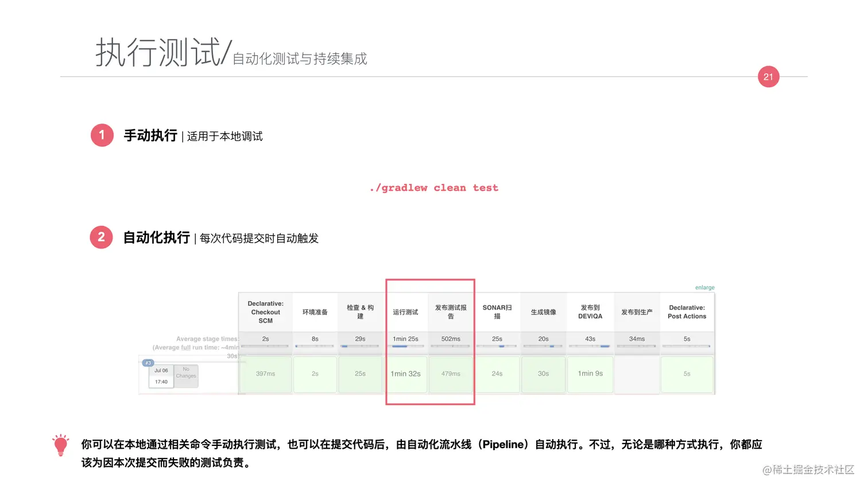Viewport: 868px width, 489px height.
Task: Click the 34ms average time
Action: pos(637,339)
